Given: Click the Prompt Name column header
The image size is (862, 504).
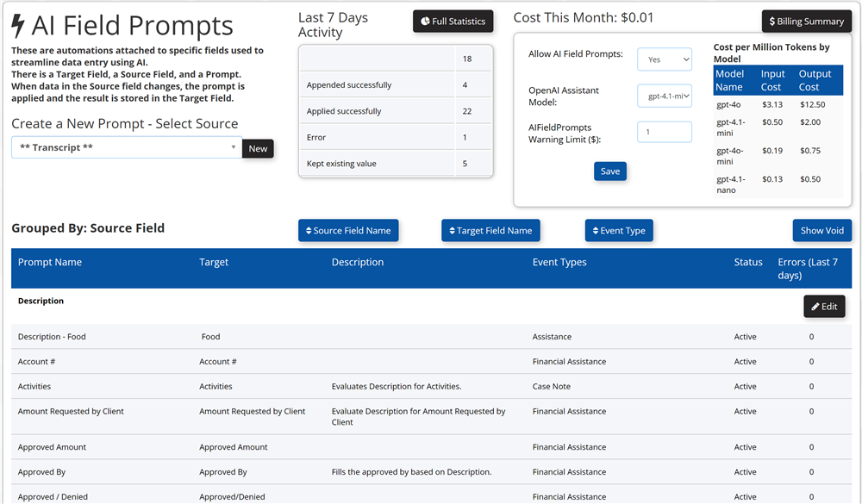Looking at the screenshot, I should pyautogui.click(x=50, y=262).
